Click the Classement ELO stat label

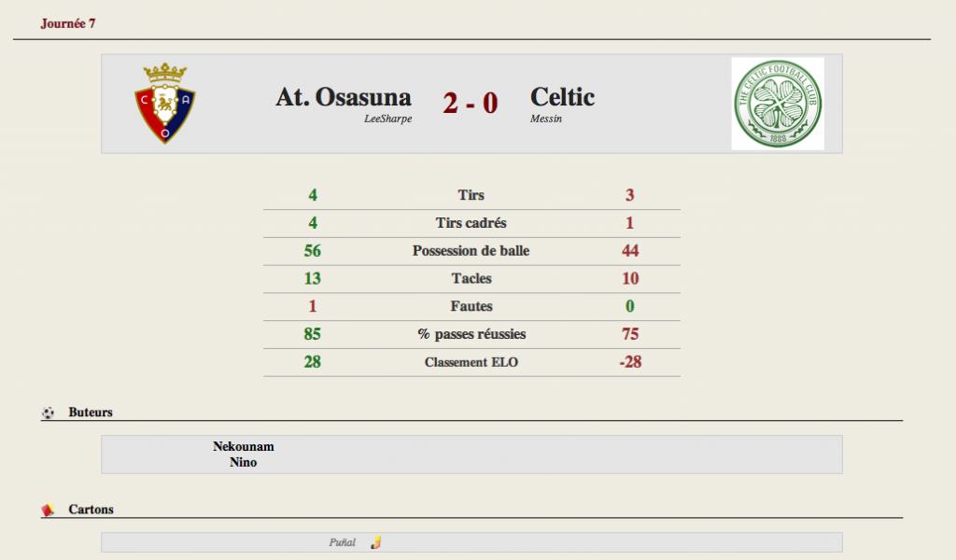point(471,362)
